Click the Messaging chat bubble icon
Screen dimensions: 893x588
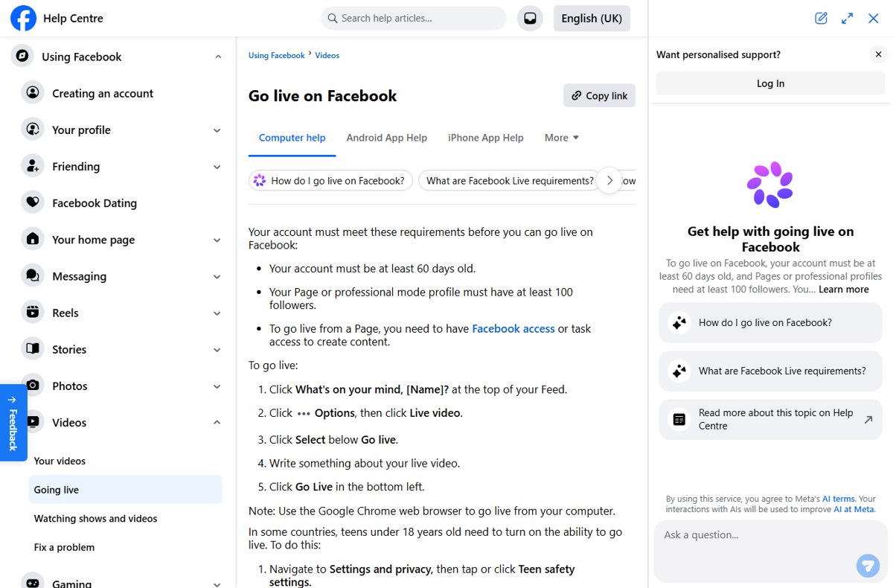pos(33,276)
